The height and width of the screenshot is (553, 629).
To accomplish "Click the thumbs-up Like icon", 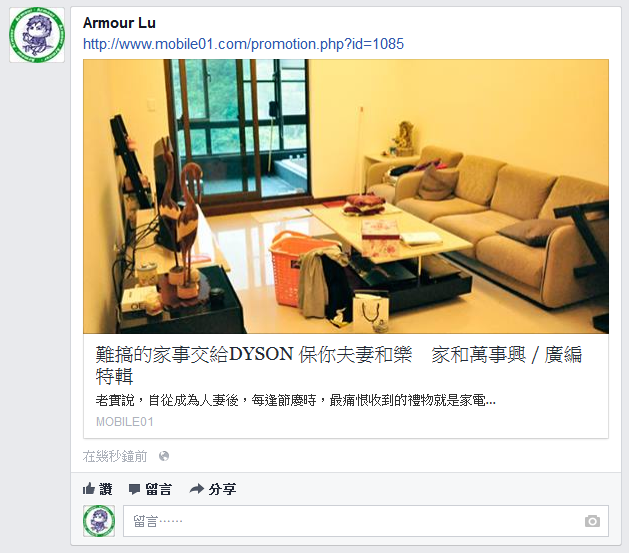I will [88, 488].
